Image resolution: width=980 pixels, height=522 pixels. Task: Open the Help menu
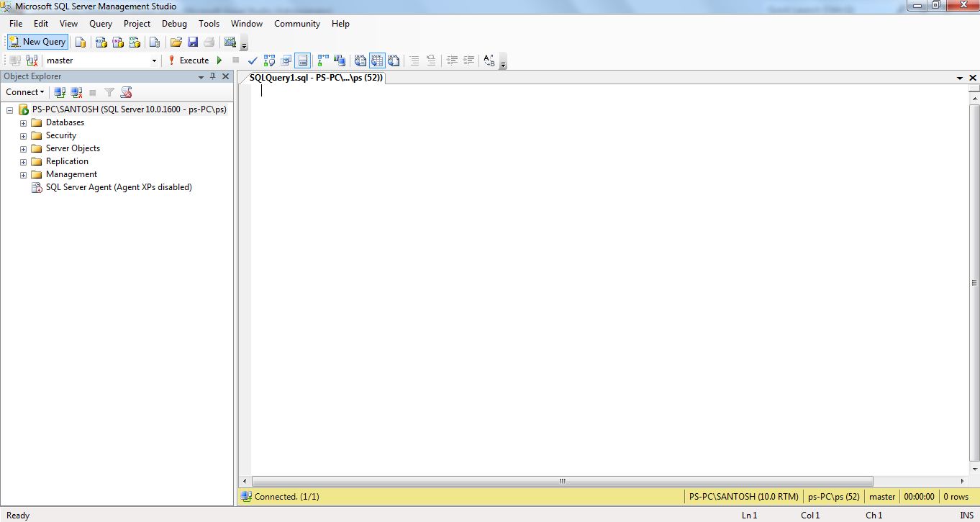(x=340, y=24)
